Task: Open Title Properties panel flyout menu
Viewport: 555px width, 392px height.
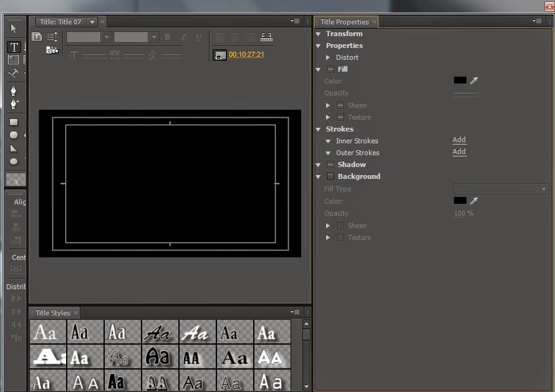Action: [x=536, y=21]
